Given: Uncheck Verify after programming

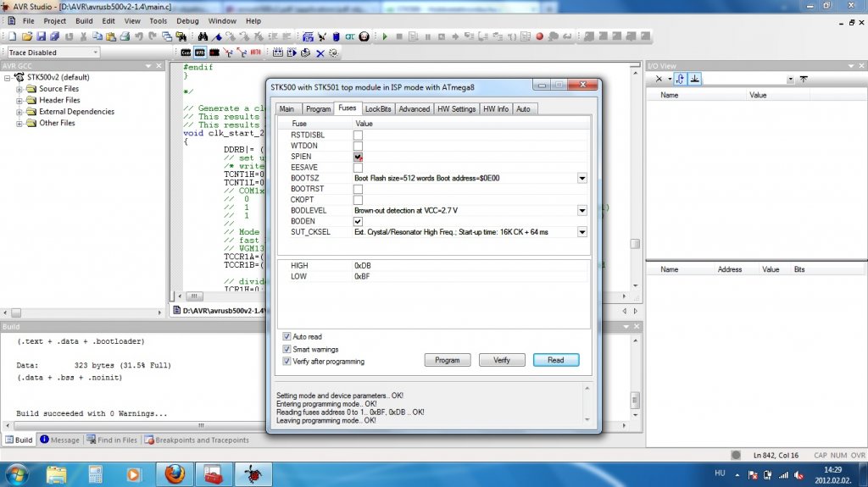Looking at the screenshot, I should point(287,362).
